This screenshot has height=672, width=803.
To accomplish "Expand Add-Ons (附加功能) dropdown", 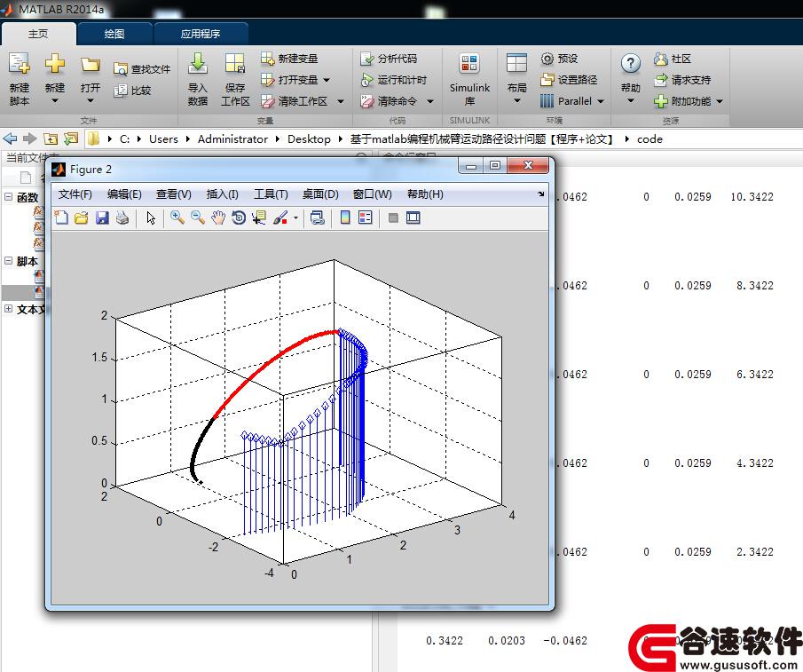I will click(x=720, y=102).
